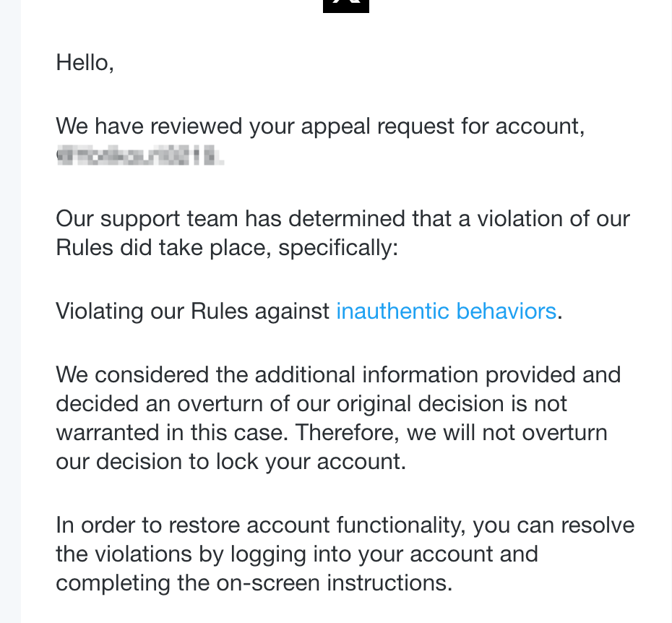Viewport: 672px width, 623px height.
Task: Click the phrase "support team"
Action: click(169, 219)
